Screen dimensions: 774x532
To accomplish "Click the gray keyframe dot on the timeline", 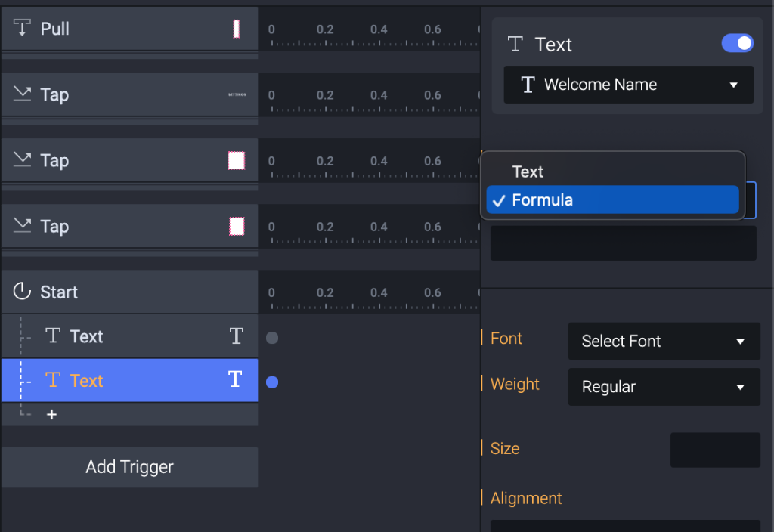I will point(272,338).
